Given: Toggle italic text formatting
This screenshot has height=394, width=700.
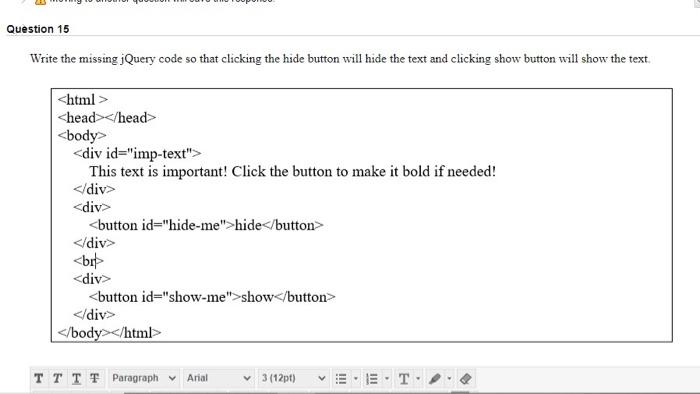Looking at the screenshot, I should 57,378.
